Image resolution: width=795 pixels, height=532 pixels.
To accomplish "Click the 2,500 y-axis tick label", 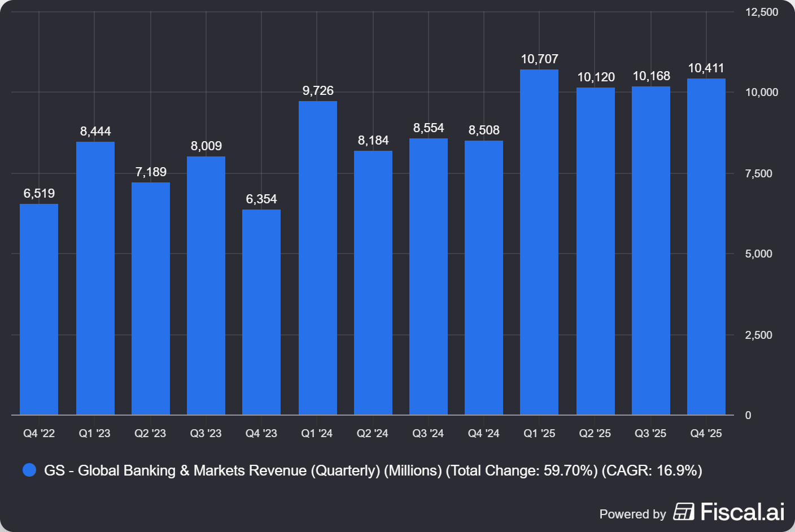I will point(759,335).
